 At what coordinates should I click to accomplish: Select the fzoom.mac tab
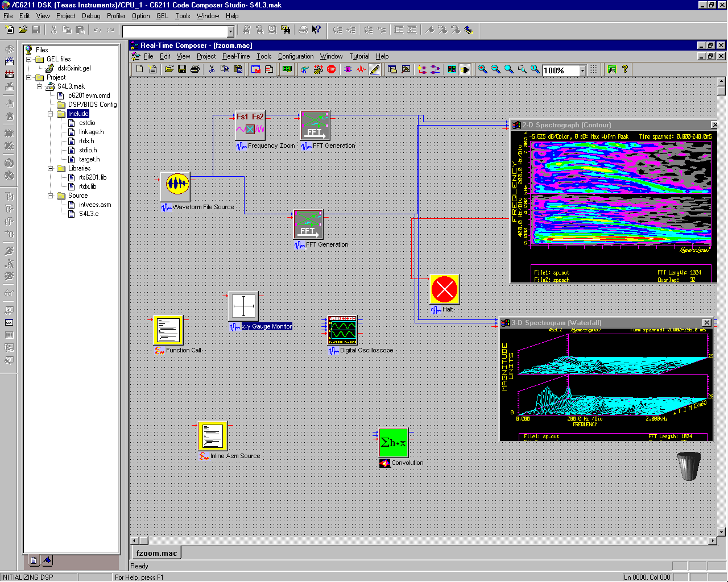click(x=157, y=553)
